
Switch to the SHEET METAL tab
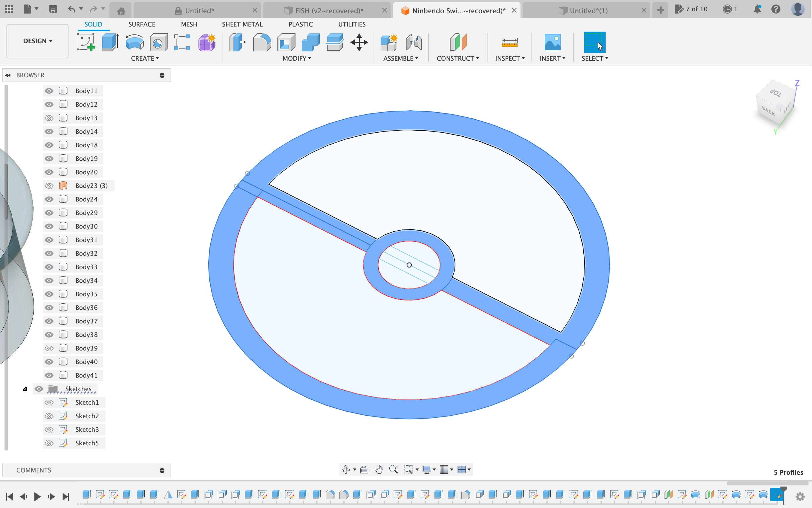(242, 24)
